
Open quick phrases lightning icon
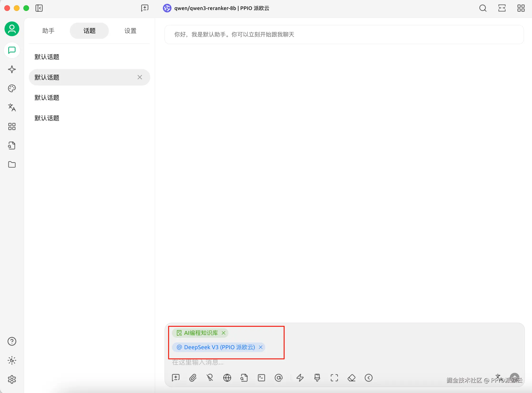click(x=300, y=378)
